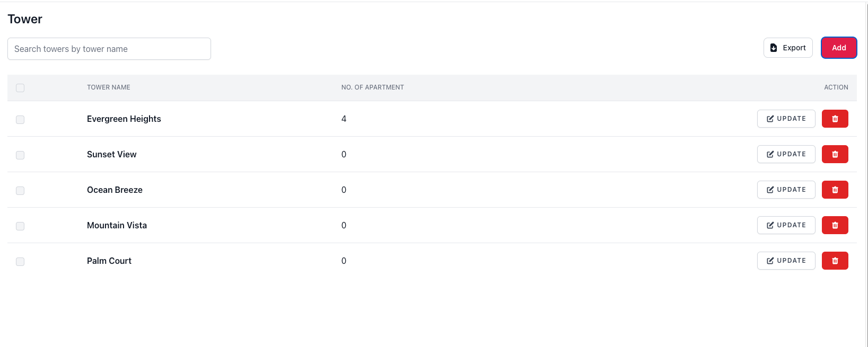Check the Ocean Breeze row checkbox
The height and width of the screenshot is (347, 868).
tap(20, 191)
